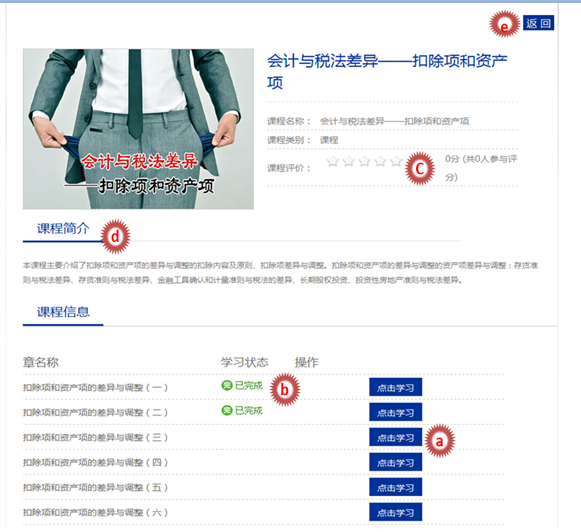Click the green 已完成 icon for chapter 一
This screenshot has width=581, height=532.
pos(227,386)
